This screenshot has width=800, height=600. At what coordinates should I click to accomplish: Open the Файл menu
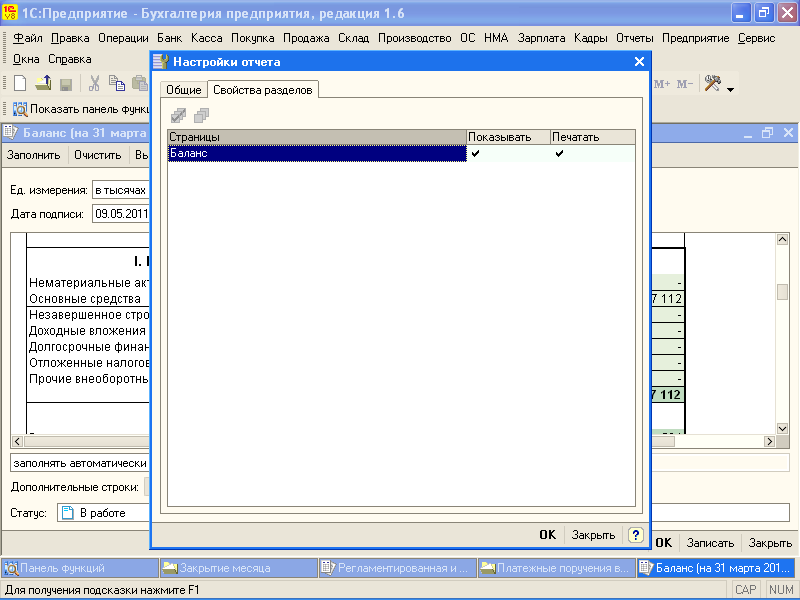click(x=28, y=38)
